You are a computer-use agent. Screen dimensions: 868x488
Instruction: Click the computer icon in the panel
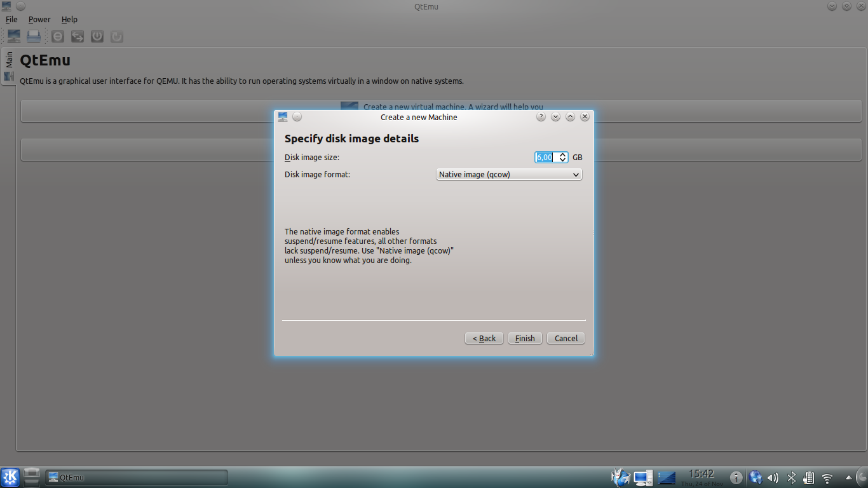point(643,477)
